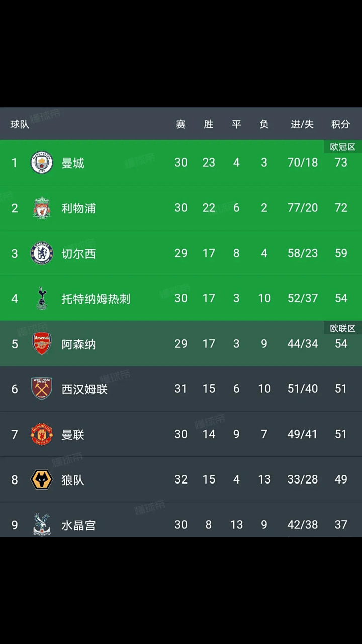The image size is (362, 644).
Task: Select the Manchester United crest
Action: [x=42, y=434]
